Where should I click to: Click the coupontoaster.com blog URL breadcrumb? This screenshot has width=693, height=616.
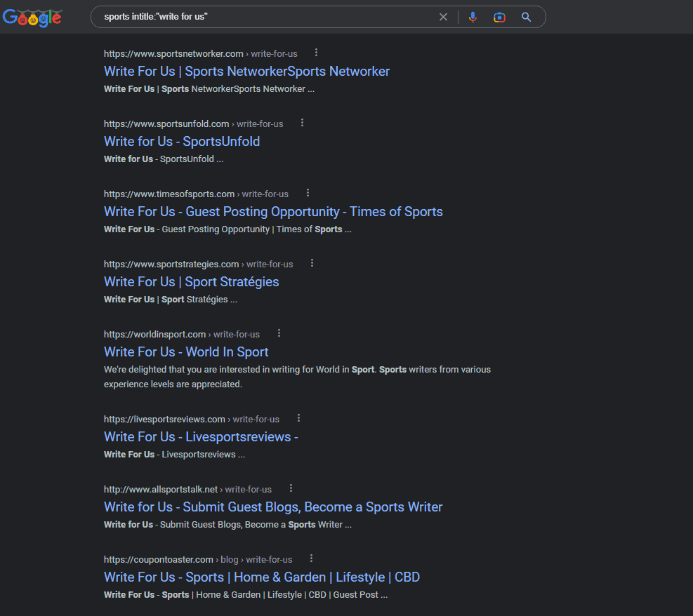click(198, 560)
